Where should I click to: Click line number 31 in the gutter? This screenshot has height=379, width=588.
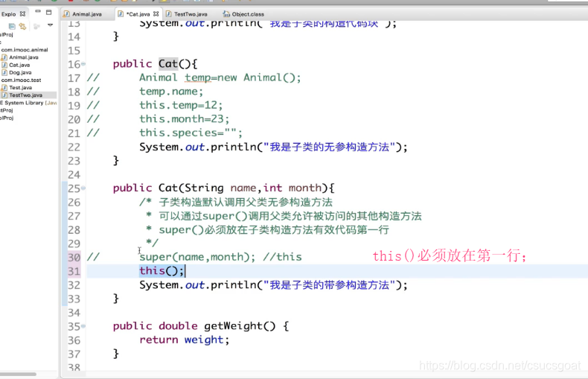(74, 271)
